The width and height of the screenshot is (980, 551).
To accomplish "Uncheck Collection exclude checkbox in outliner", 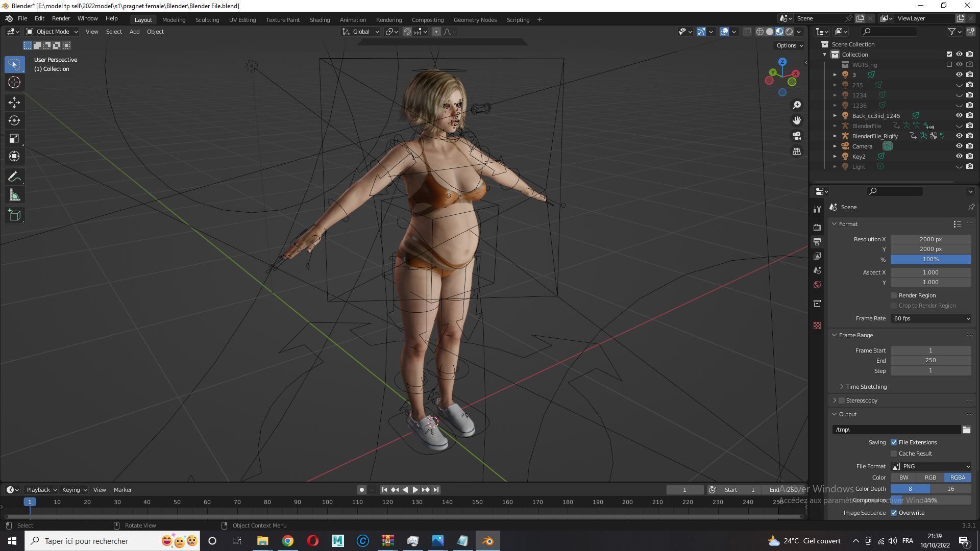I will 949,55.
